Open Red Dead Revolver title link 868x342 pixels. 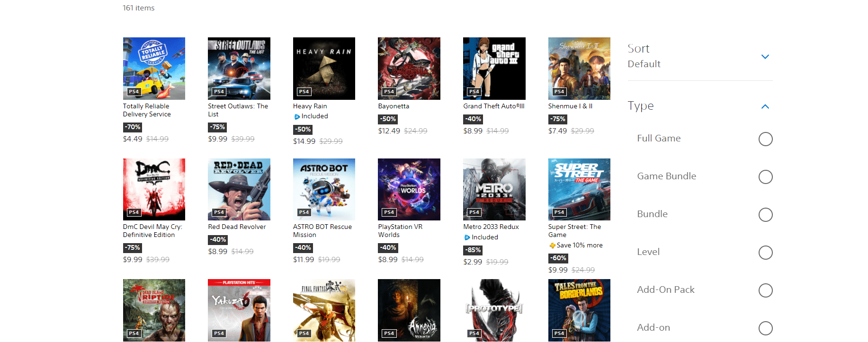[237, 227]
